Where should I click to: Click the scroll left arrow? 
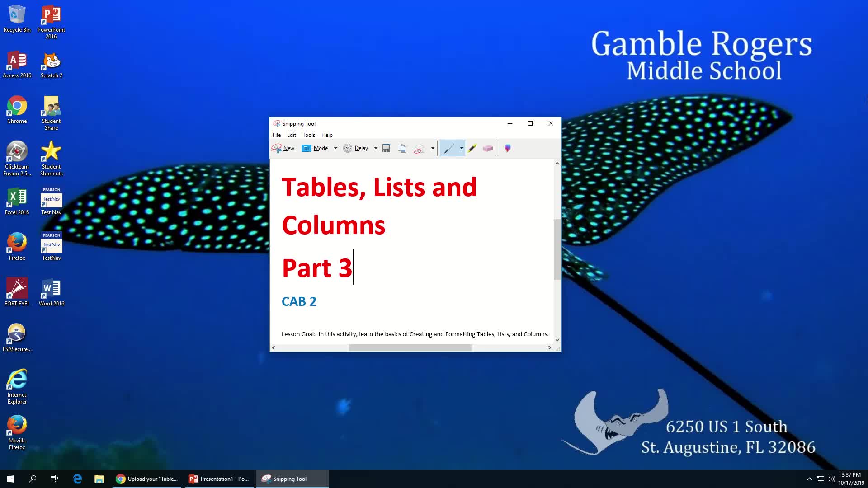click(274, 347)
